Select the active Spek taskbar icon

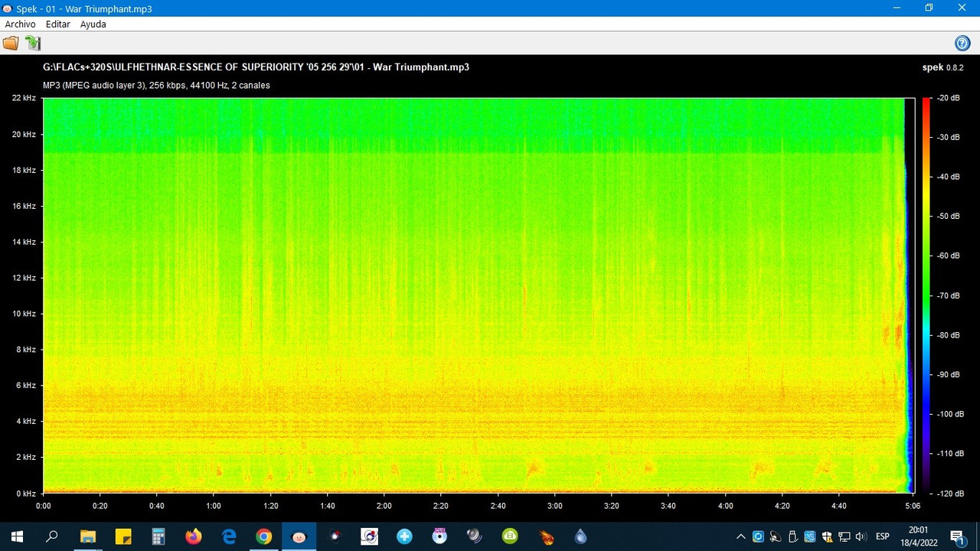299,536
